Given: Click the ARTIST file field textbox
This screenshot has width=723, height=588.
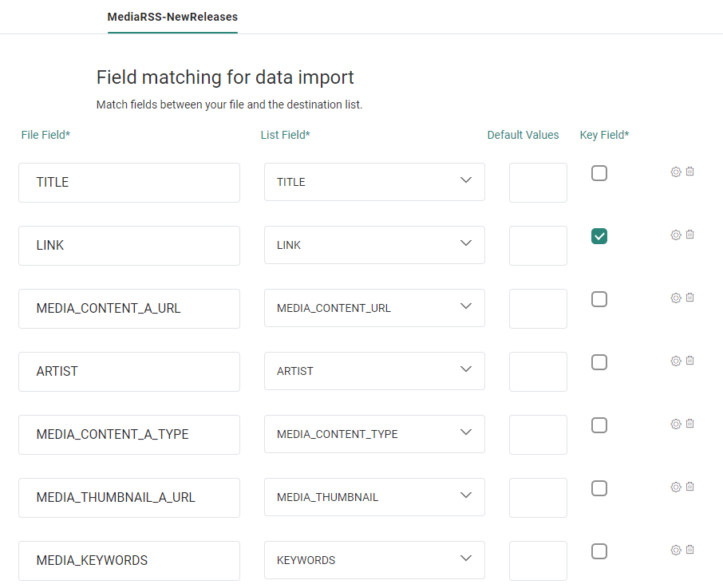Looking at the screenshot, I should pyautogui.click(x=129, y=372).
